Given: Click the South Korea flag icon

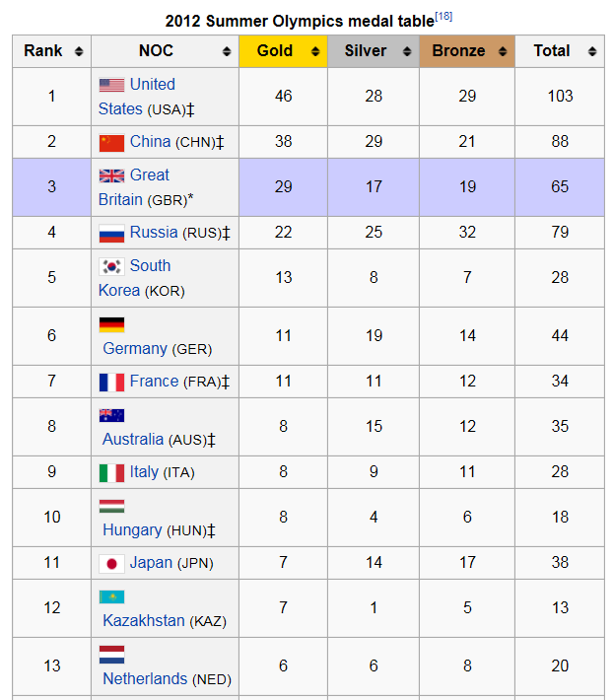Looking at the screenshot, I should point(111,266).
